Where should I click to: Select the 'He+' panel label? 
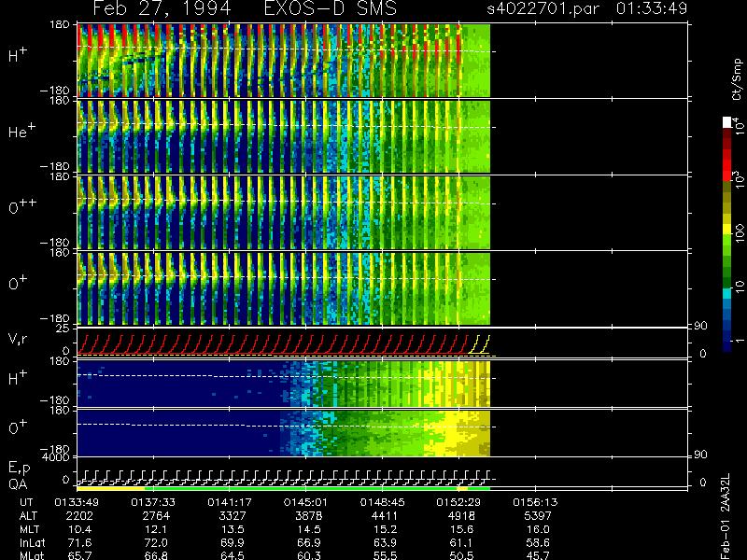coord(21,131)
